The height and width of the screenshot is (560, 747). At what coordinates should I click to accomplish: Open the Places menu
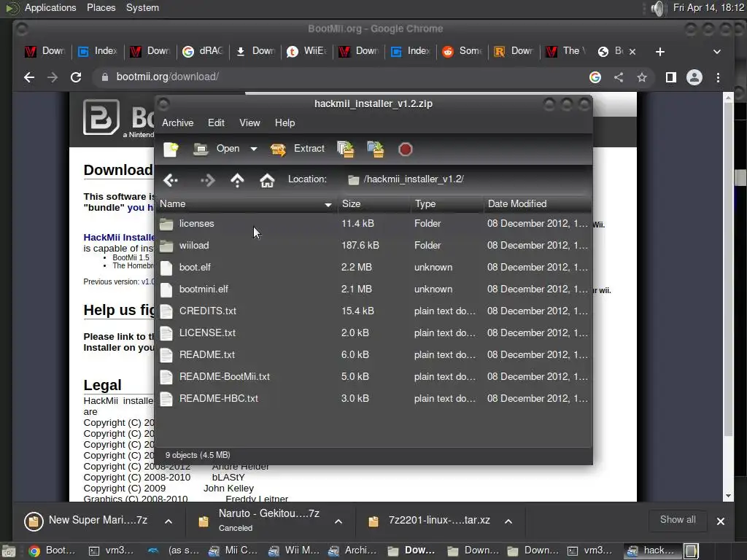click(101, 7)
